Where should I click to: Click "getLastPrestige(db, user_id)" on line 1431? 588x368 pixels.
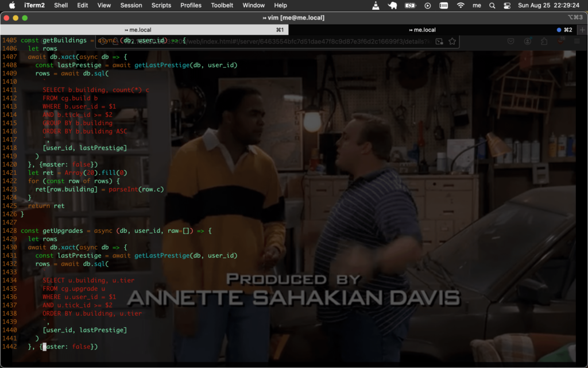pos(186,255)
